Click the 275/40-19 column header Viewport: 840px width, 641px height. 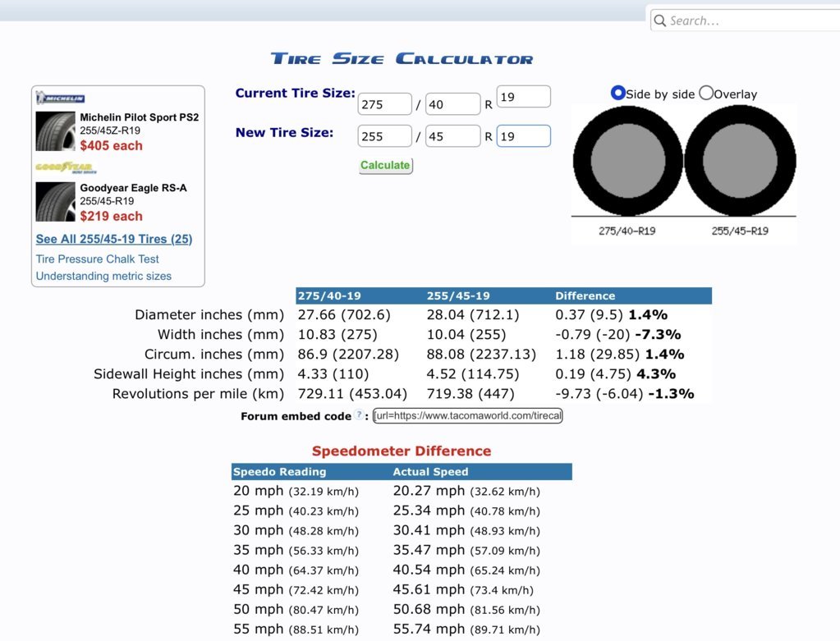[329, 295]
